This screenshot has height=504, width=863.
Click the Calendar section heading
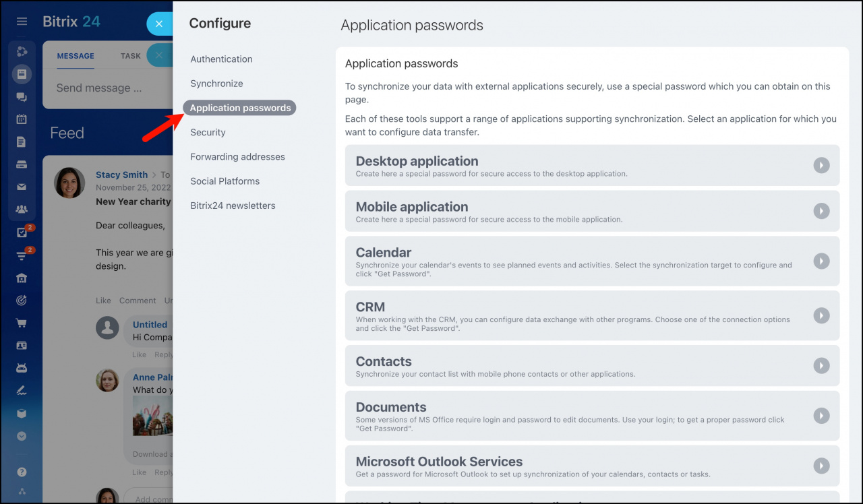pyautogui.click(x=384, y=253)
